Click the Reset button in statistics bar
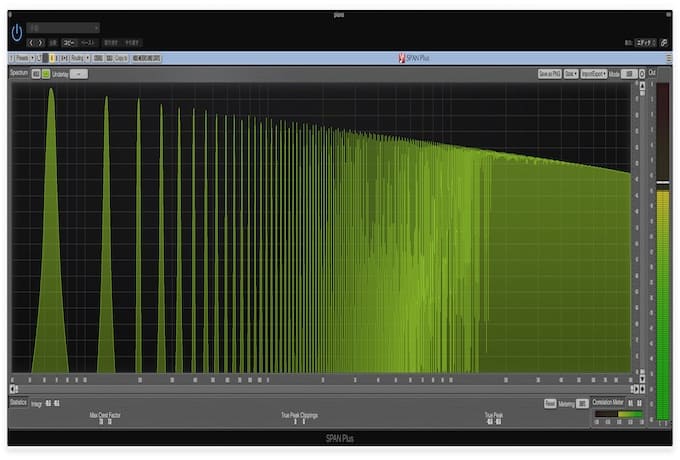The width and height of the screenshot is (680, 460). click(550, 403)
